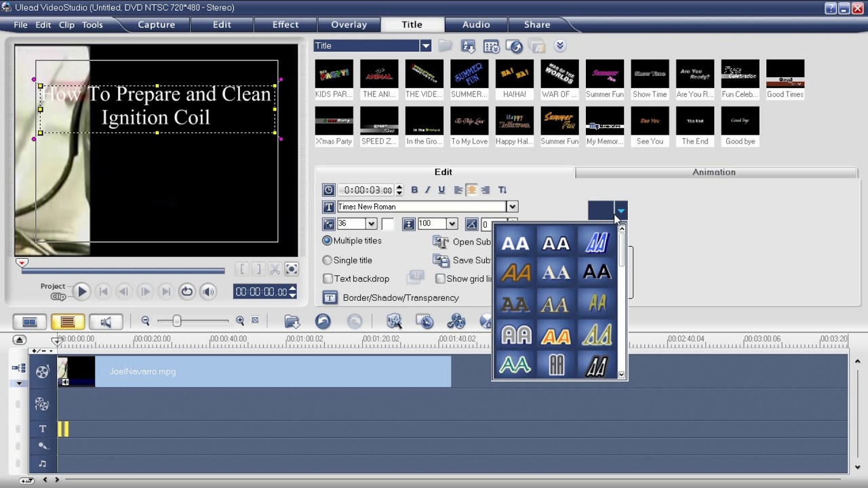Open the library manager icon
This screenshot has height=488, width=868.
[514, 46]
